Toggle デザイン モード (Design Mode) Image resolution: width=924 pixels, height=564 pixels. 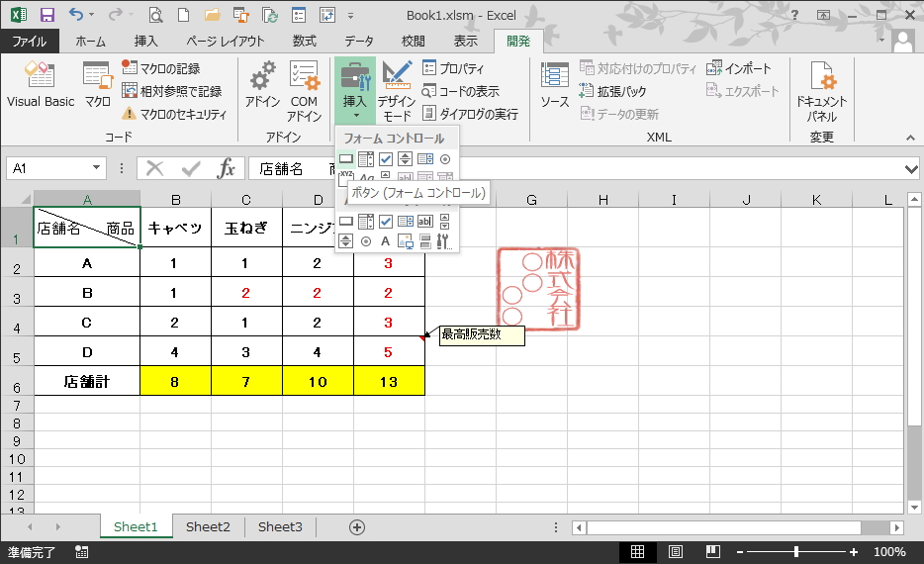pos(397,91)
